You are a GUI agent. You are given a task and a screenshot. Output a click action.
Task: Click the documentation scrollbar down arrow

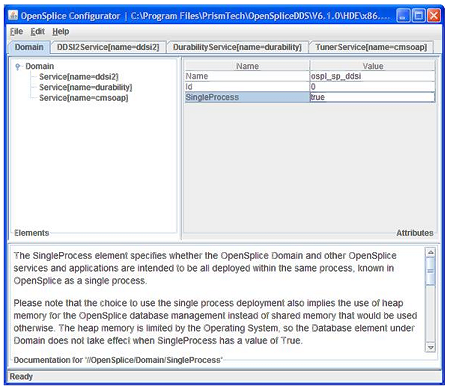coord(431,347)
